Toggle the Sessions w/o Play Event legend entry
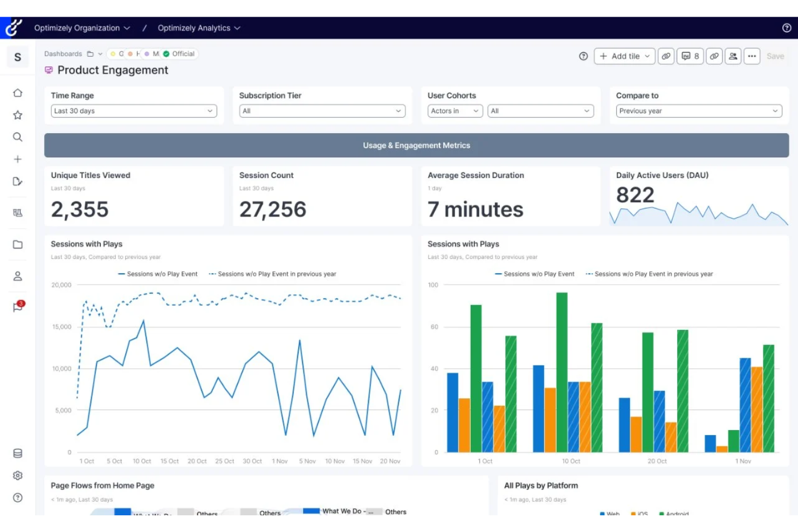The image size is (798, 532). 157,274
